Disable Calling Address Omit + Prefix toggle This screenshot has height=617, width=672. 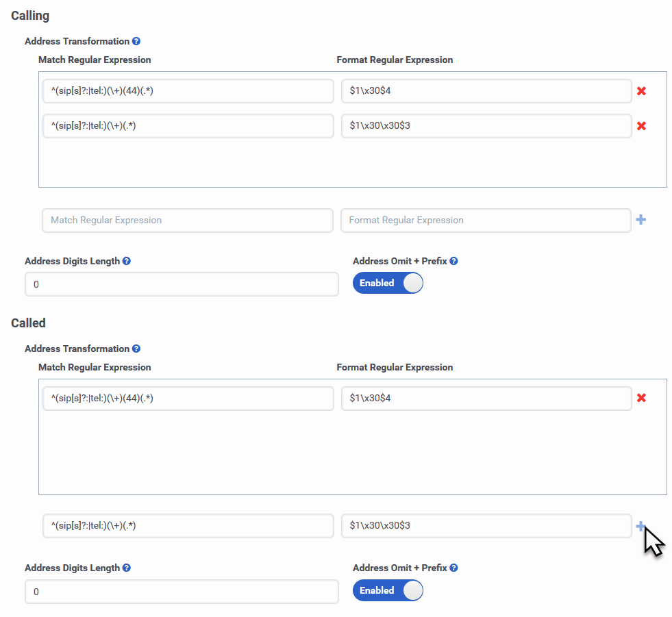click(388, 284)
